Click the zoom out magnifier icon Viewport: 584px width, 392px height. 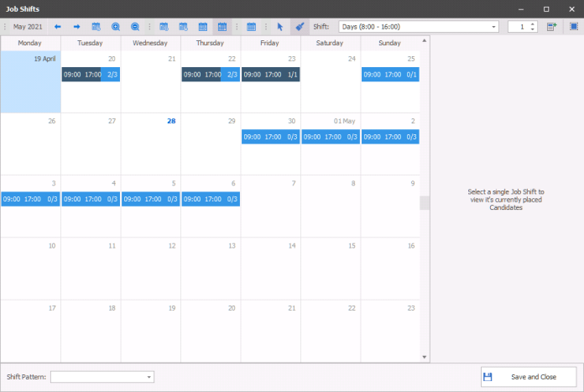click(135, 27)
